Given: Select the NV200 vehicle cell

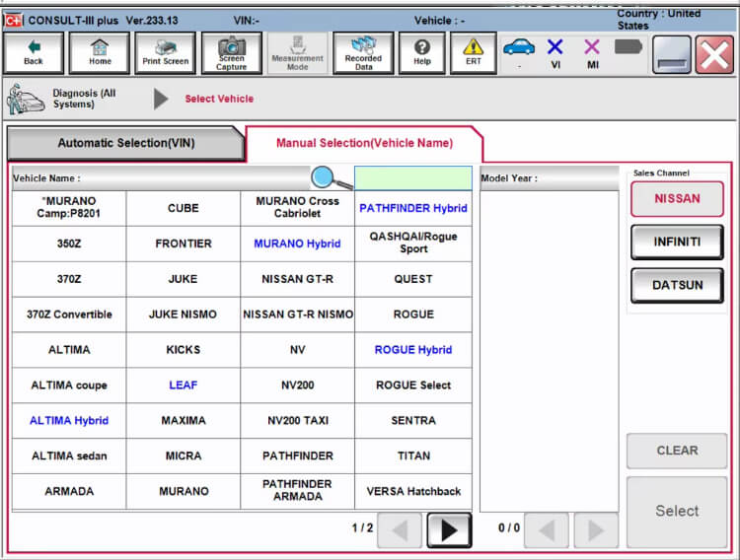Looking at the screenshot, I should click(297, 385).
